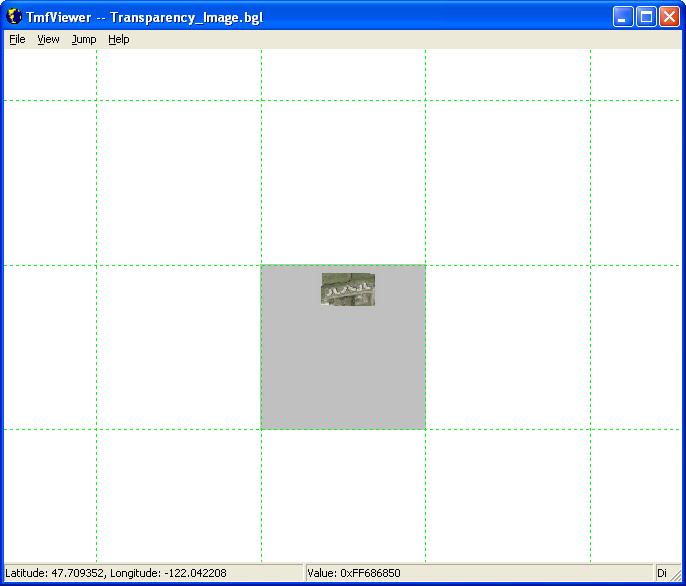Click the white grid cell left of gray tile
This screenshot has width=686, height=586.
click(178, 347)
